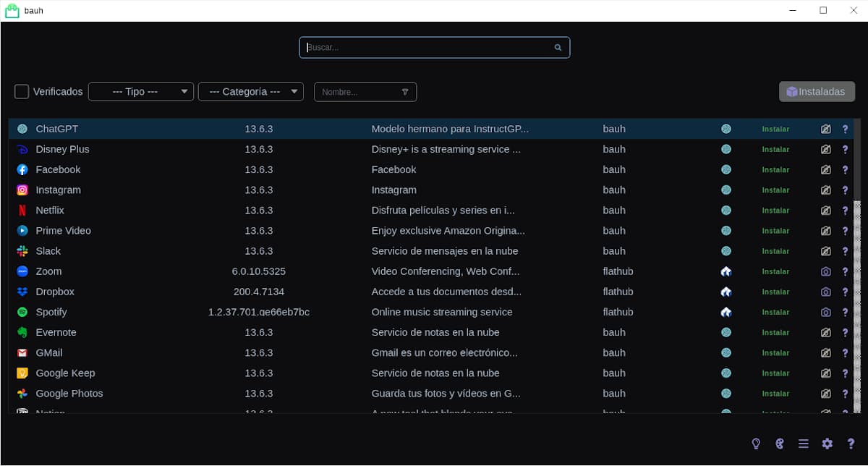Open the three-line actions menu icon

tap(803, 444)
